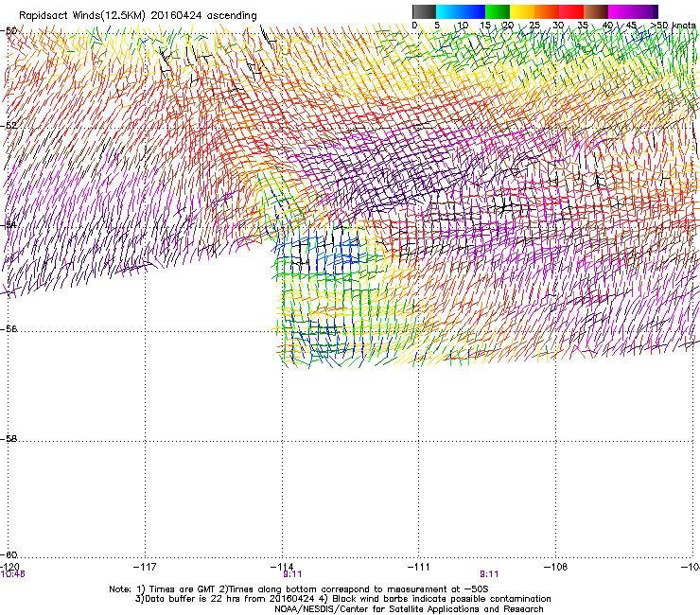Click the '10:46' swath time label
Screen dimensions: 700x615
[12, 574]
